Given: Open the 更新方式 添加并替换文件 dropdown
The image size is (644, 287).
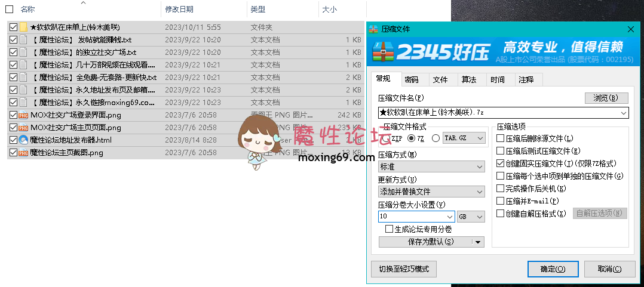Looking at the screenshot, I should (480, 192).
